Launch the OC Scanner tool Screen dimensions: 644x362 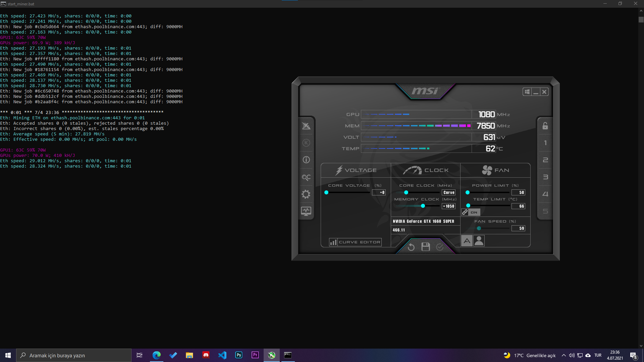[306, 177]
